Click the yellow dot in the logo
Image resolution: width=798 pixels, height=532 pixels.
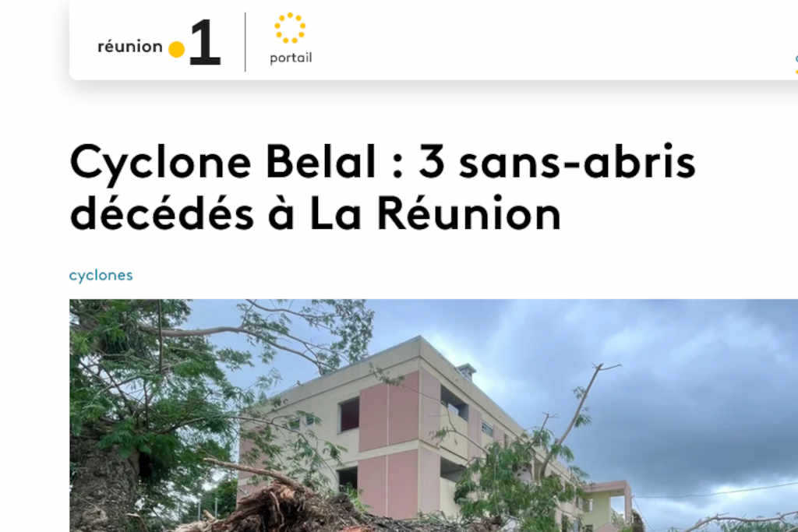(x=177, y=50)
